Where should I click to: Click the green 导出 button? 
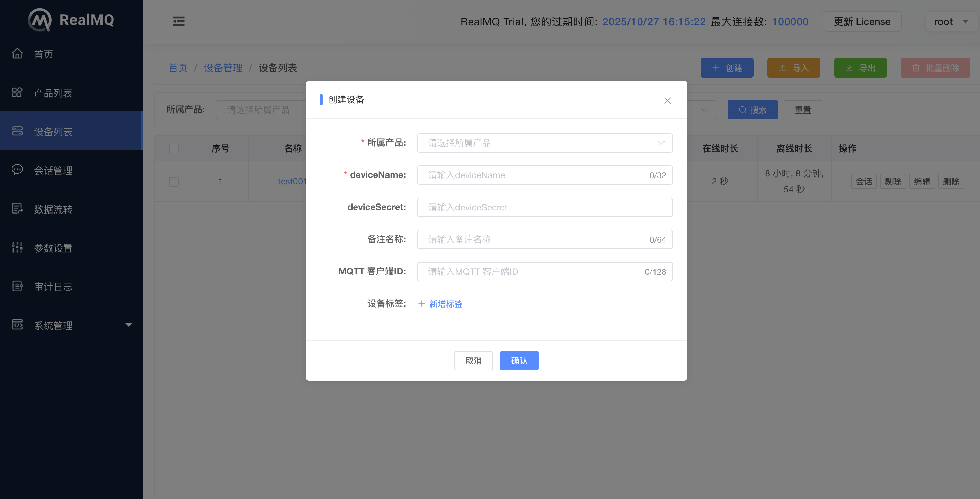(860, 68)
